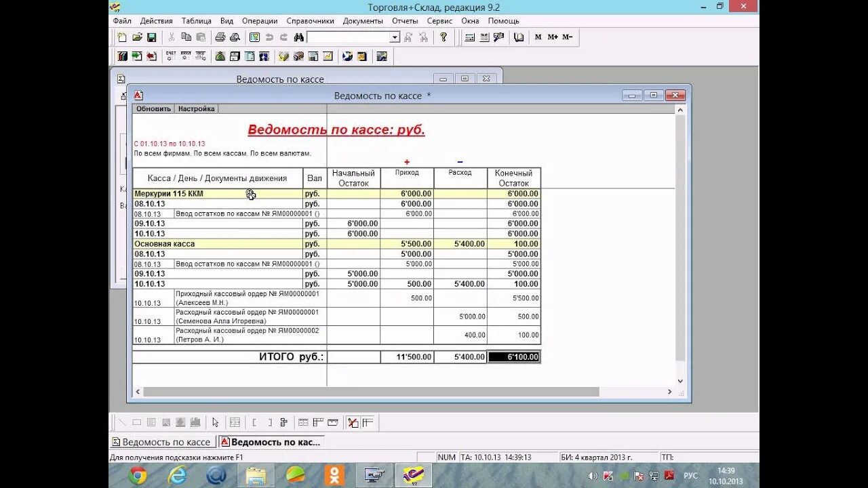868x488 pixels.
Task: Click the M memory button
Action: click(538, 37)
